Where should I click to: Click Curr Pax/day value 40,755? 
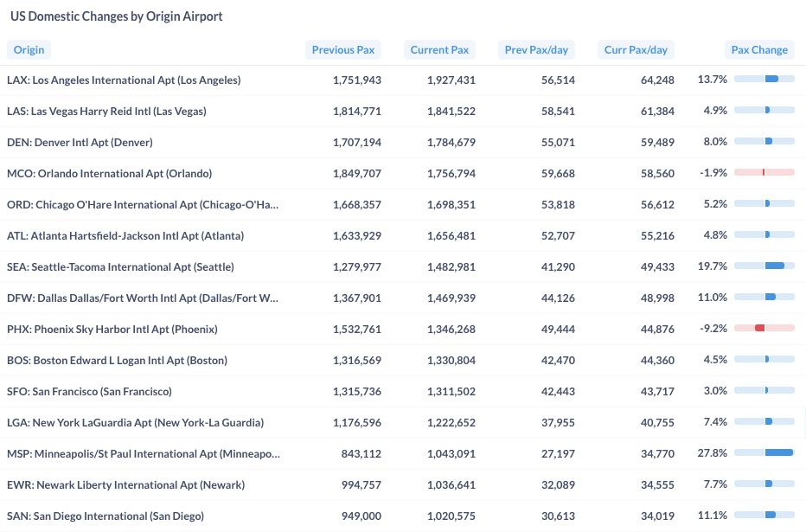(x=657, y=422)
